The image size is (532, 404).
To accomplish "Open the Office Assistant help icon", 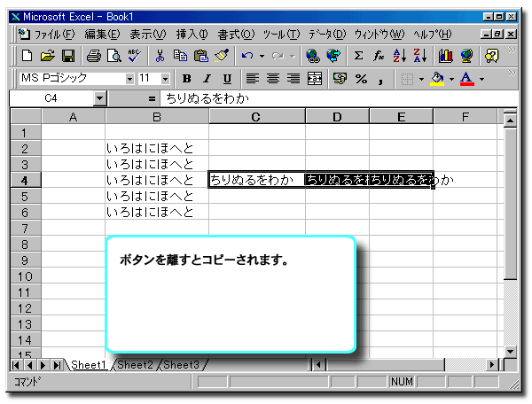I will point(491,56).
